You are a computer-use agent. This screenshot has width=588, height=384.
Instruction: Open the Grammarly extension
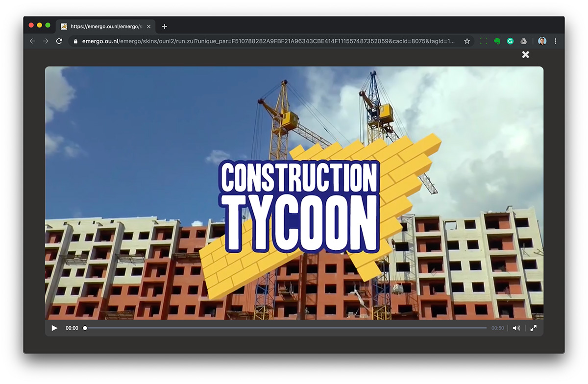coord(510,41)
